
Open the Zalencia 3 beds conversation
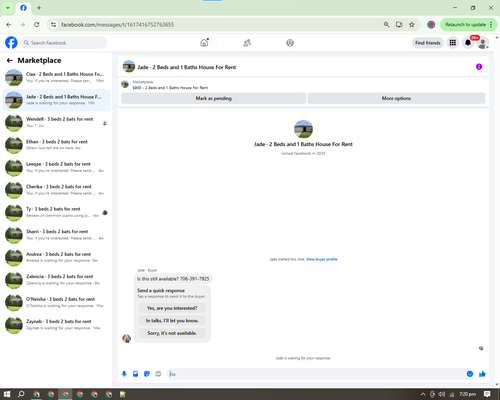(x=56, y=280)
